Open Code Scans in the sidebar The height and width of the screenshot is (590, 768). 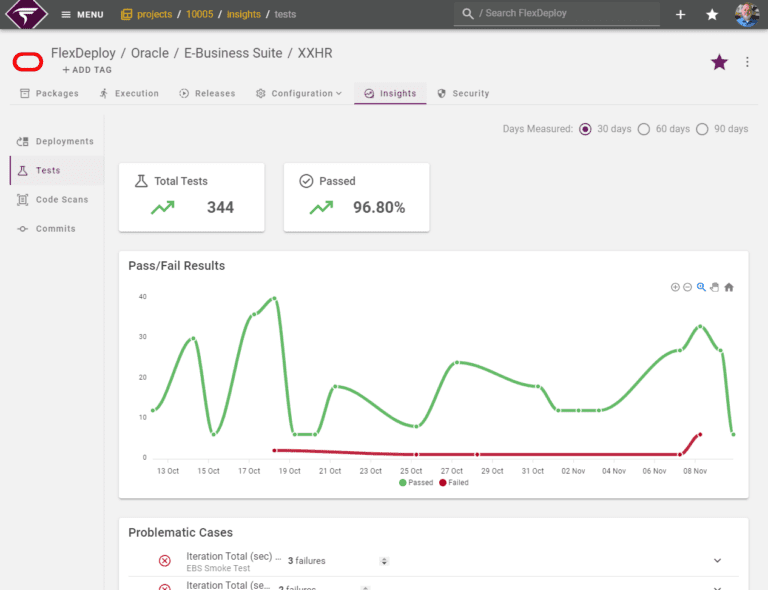pos(53,200)
